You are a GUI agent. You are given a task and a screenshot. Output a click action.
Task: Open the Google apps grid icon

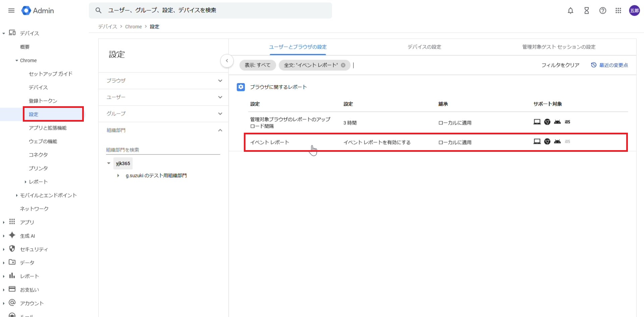tap(618, 11)
